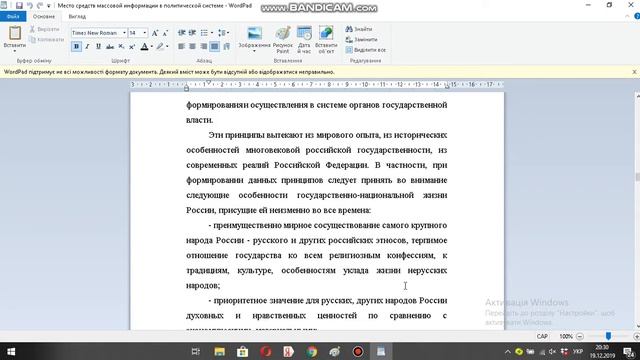Image resolution: width=640 pixels, height=360 pixels.
Task: Expand the highlight color arrow
Action: coord(167,47)
